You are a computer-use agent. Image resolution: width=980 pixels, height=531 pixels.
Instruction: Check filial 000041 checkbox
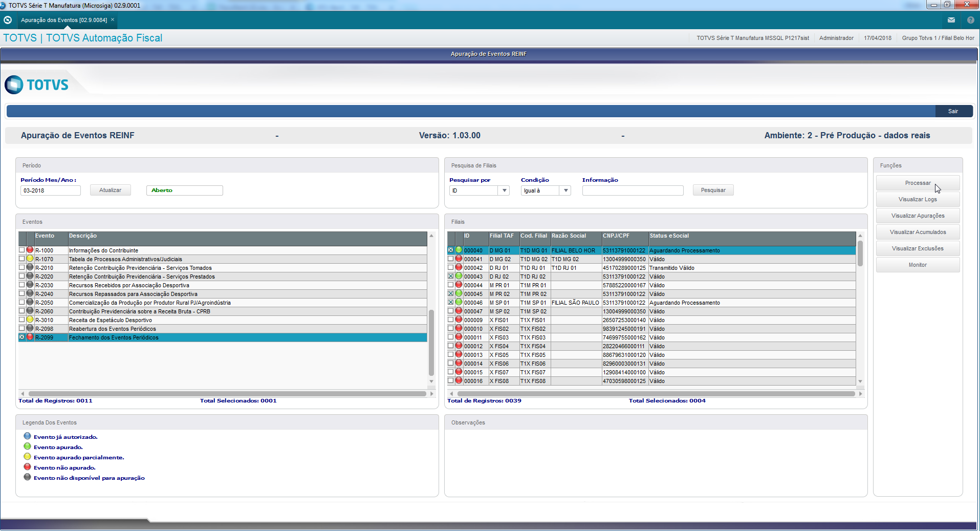(451, 259)
